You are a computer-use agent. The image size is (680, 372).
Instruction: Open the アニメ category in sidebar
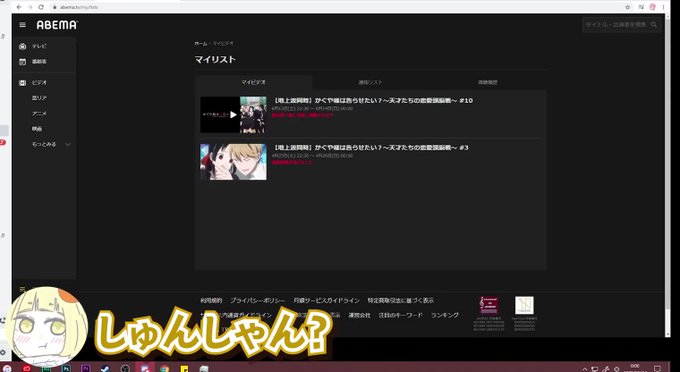point(39,114)
